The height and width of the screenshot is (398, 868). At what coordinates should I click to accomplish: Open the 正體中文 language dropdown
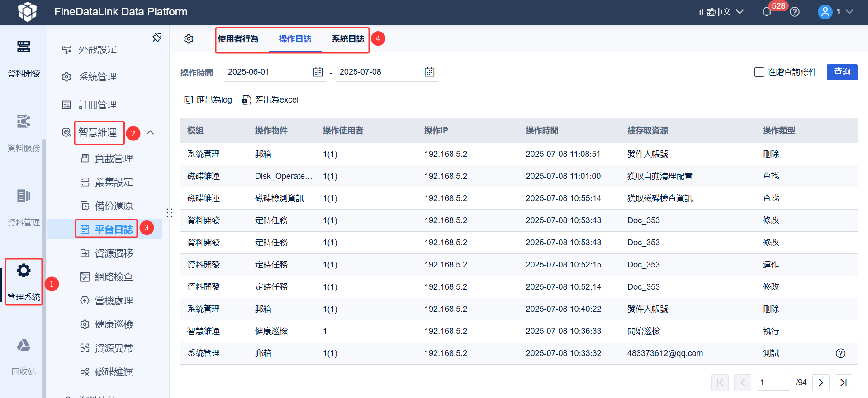tap(721, 12)
